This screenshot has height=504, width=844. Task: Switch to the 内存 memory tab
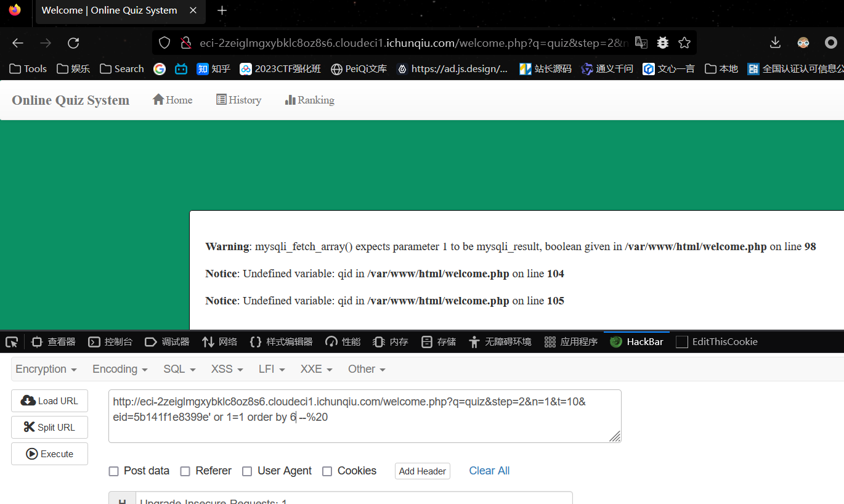(x=391, y=342)
